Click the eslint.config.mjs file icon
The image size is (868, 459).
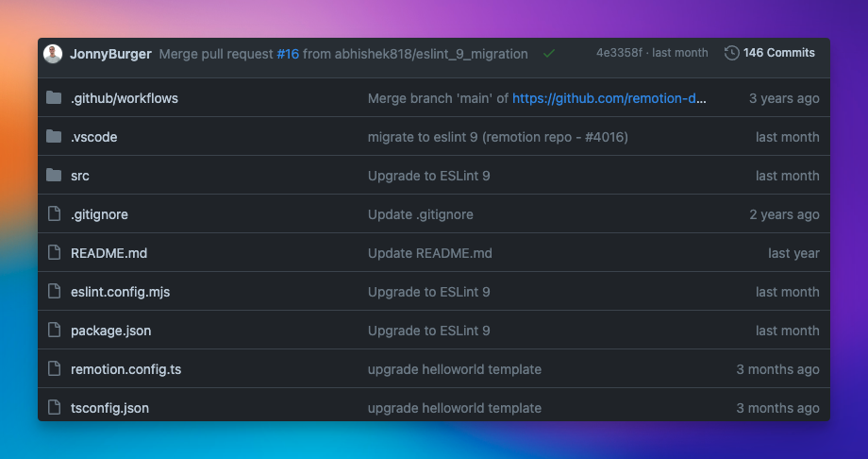tap(54, 292)
